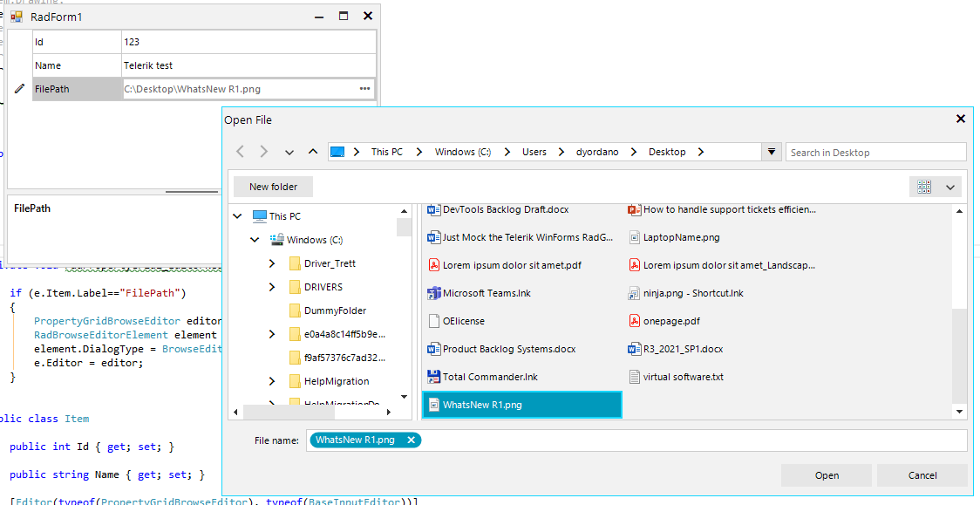Screen dimensions: 980x505
Task: Select the onepage.pdf file
Action: 670,321
